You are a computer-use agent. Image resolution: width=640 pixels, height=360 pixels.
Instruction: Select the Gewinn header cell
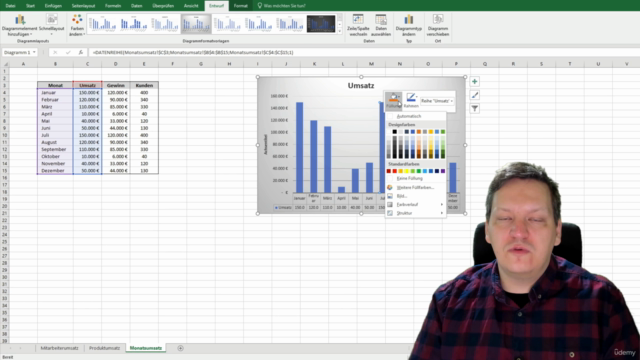coord(116,85)
